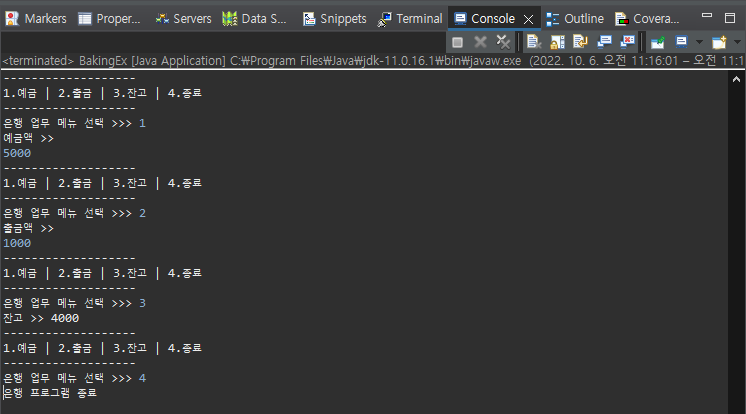The image size is (746, 414).
Task: Pin the current console
Action: [x=658, y=42]
